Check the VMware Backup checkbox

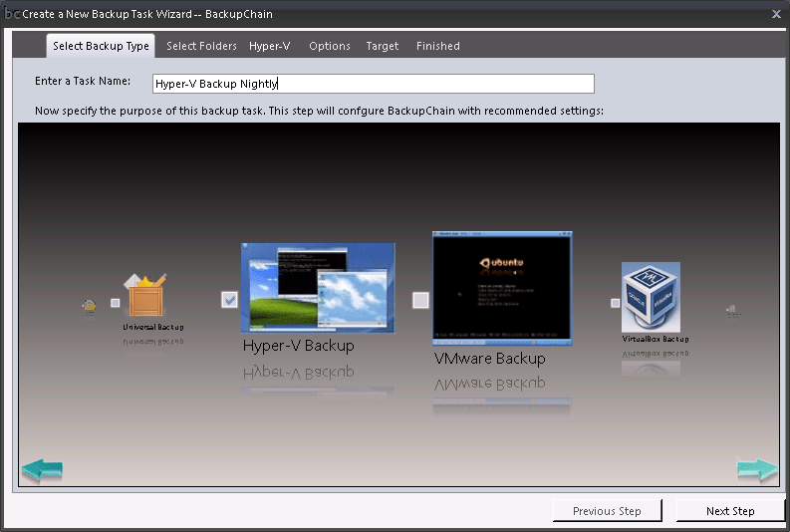tap(420, 300)
